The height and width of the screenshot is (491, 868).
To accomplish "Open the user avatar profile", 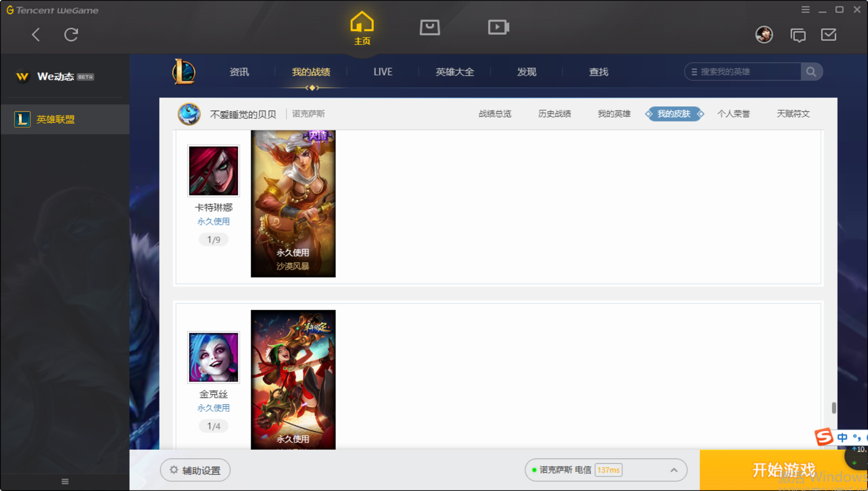I will point(764,35).
